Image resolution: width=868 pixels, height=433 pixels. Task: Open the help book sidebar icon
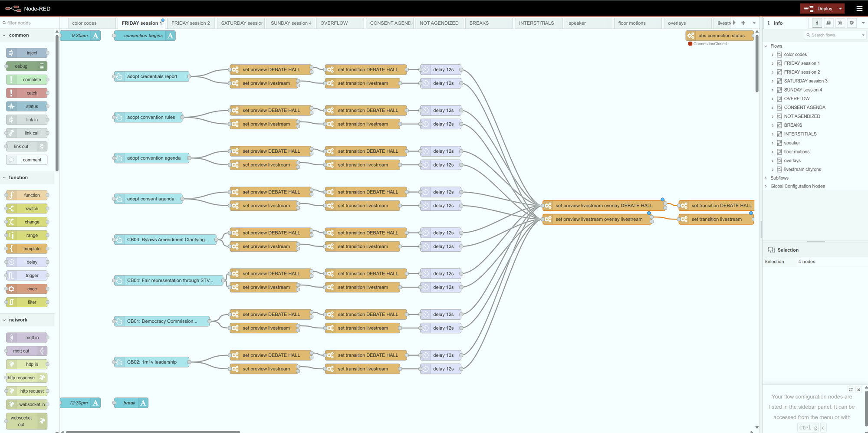coord(829,23)
